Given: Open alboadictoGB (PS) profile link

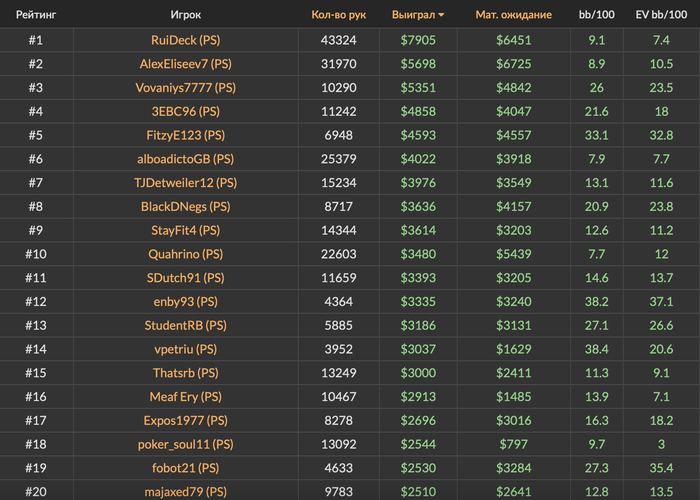Looking at the screenshot, I should tap(185, 159).
